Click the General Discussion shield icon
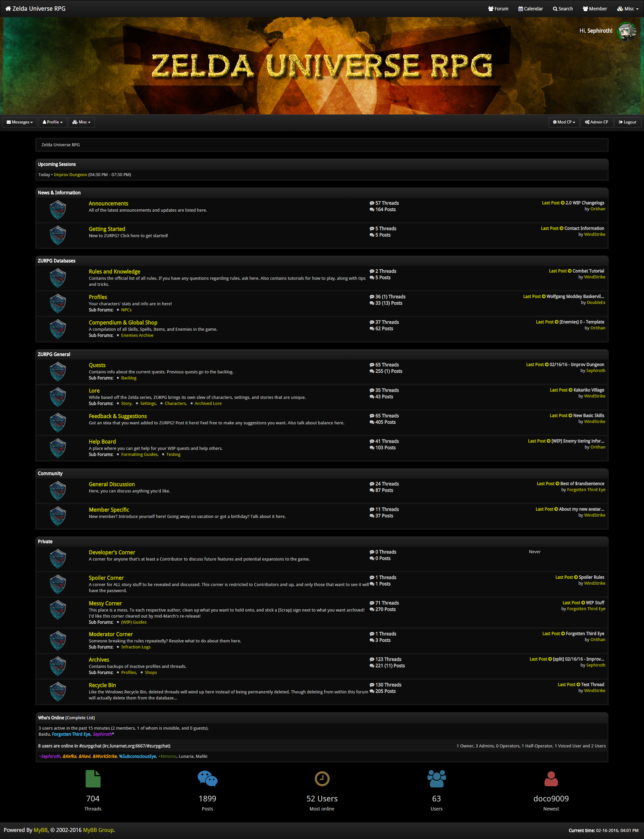 point(58,490)
